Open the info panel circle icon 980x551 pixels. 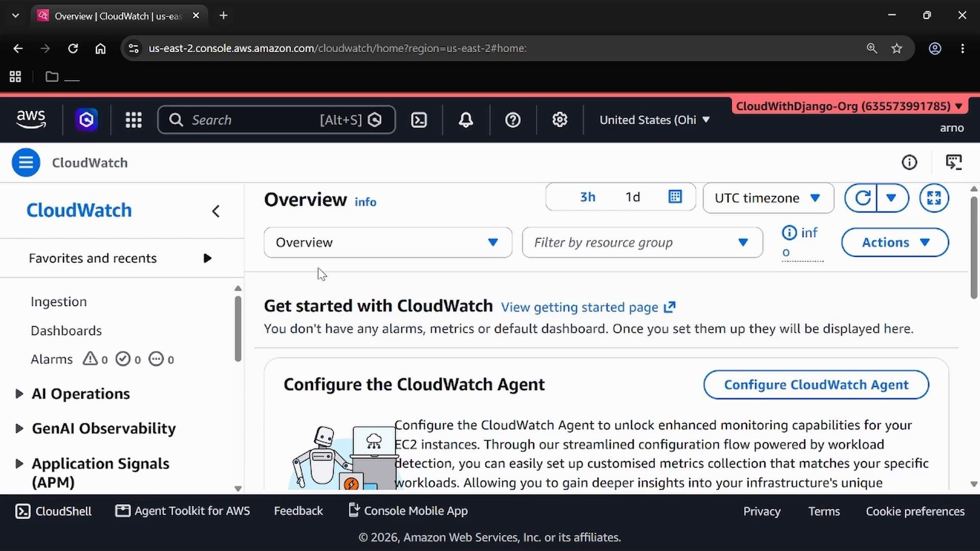910,163
